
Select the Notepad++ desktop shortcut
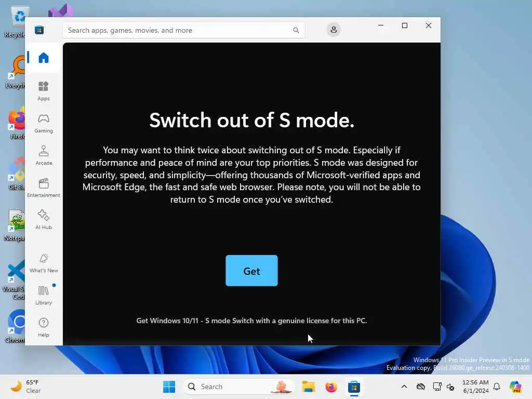(x=15, y=224)
